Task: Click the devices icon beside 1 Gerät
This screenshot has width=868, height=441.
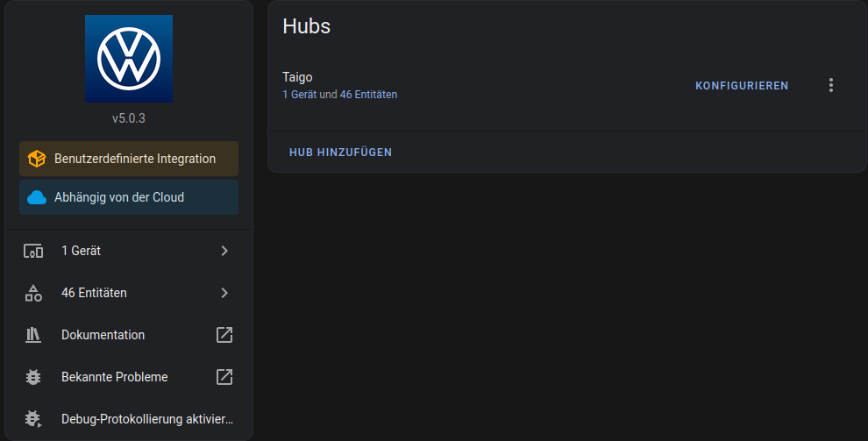Action: pyautogui.click(x=33, y=251)
